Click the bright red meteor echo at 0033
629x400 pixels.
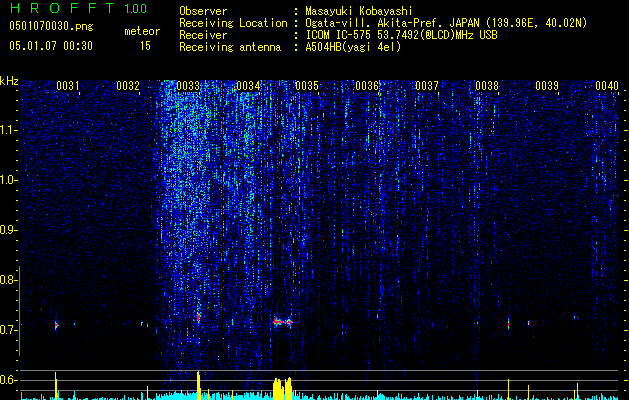[198, 317]
